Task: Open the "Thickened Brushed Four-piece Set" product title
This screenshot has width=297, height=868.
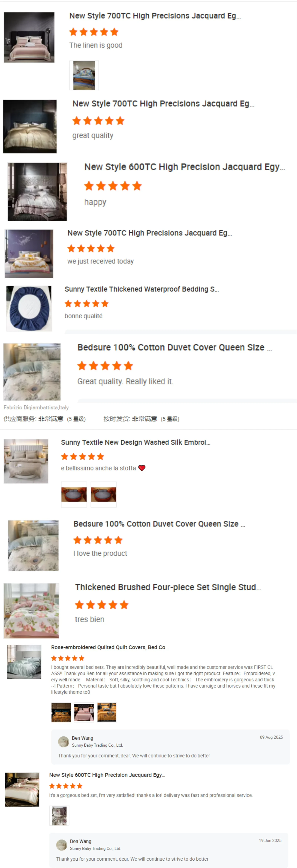Action: [x=167, y=587]
